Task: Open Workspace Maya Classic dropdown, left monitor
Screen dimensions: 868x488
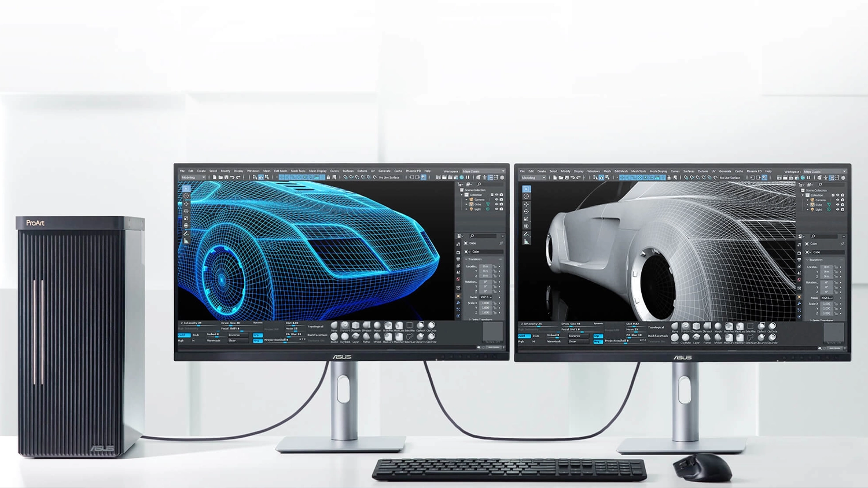Action: [483, 171]
